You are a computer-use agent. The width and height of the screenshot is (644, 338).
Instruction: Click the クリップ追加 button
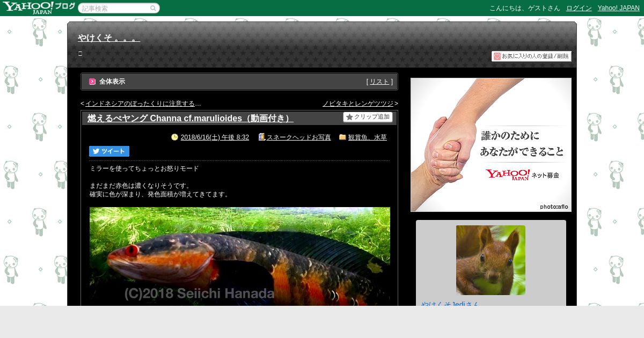tap(368, 117)
